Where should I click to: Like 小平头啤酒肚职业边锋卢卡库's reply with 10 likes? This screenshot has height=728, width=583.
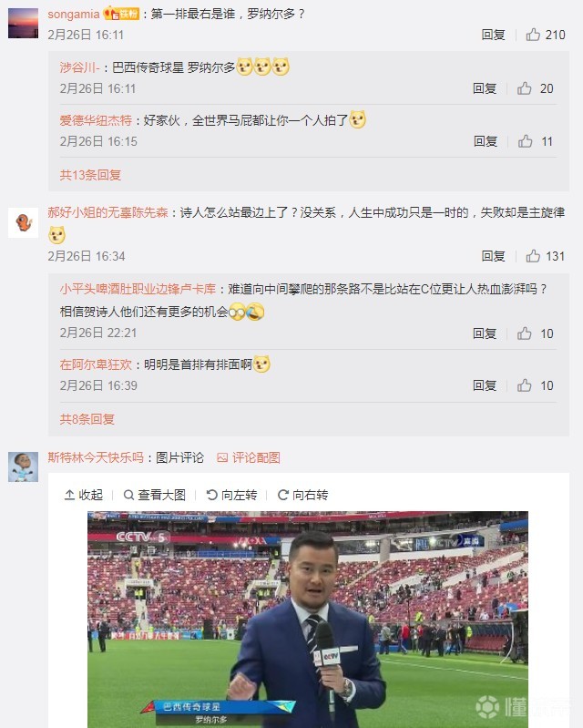(525, 333)
